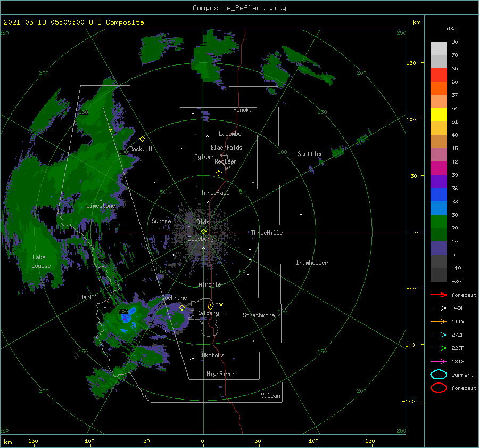Select the 51 dBZ yellow color swatch
The width and height of the screenshot is (479, 448).
coord(439,115)
